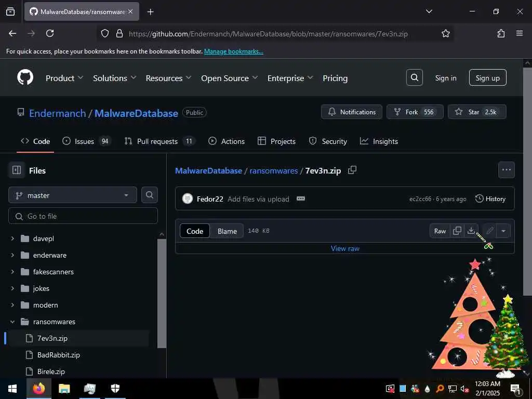This screenshot has width=532, height=399.
Task: Close the MalwareDatabase browser tab
Action: point(130,11)
